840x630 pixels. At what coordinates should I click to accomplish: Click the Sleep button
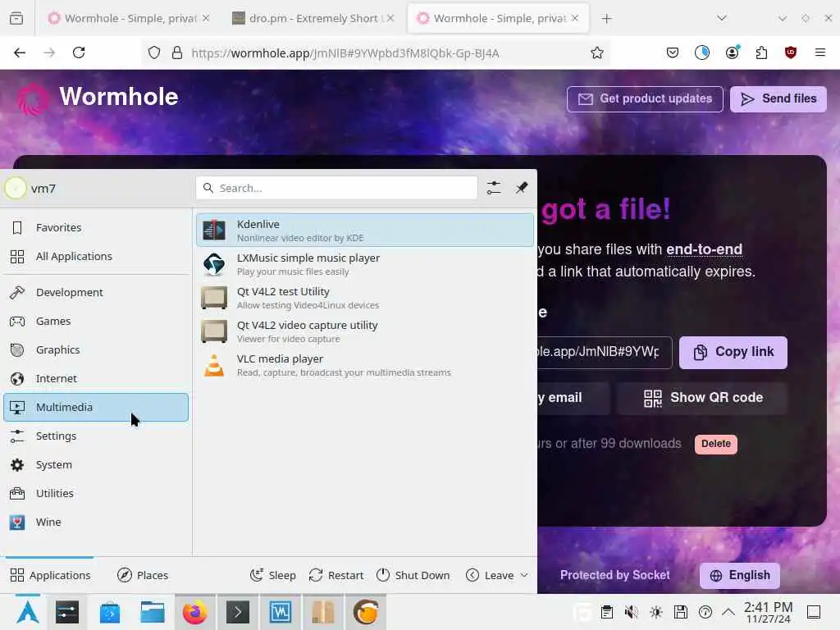pyautogui.click(x=272, y=575)
